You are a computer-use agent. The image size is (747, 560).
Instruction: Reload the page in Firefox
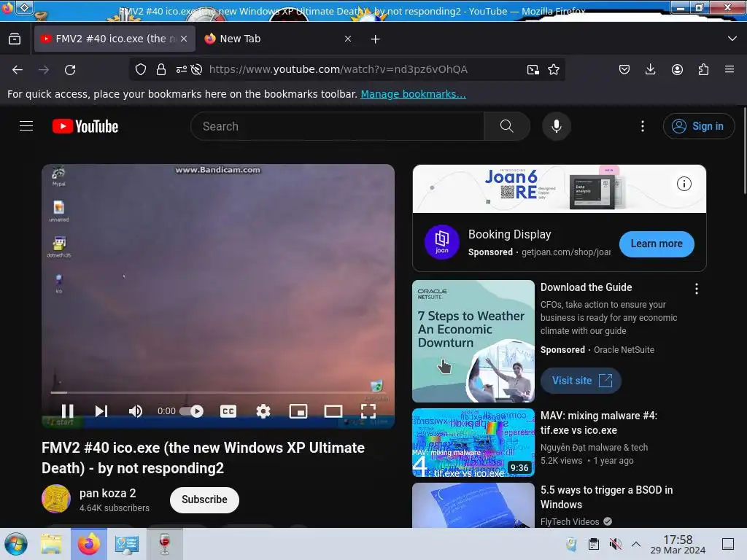click(x=70, y=69)
